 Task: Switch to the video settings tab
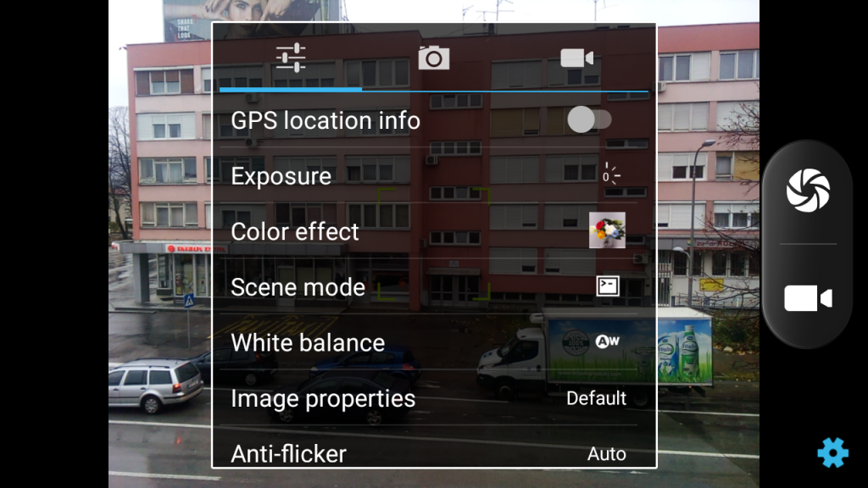(576, 58)
